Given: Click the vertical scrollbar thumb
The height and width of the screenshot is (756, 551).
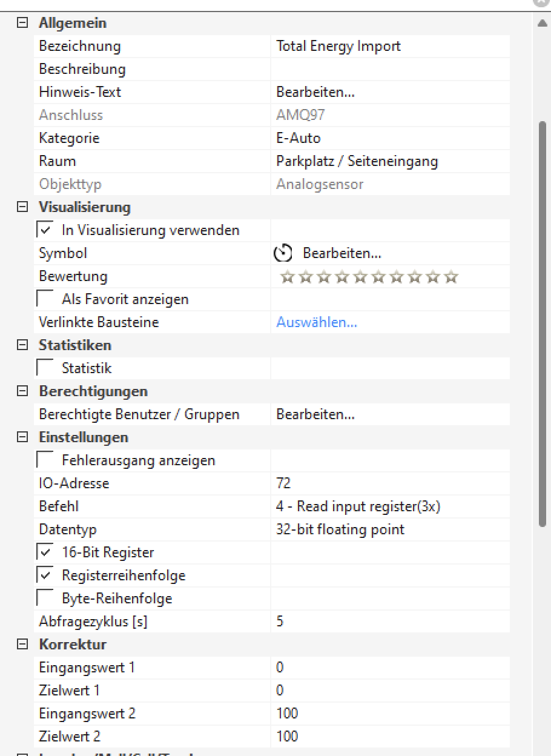Looking at the screenshot, I should pyautogui.click(x=543, y=321).
